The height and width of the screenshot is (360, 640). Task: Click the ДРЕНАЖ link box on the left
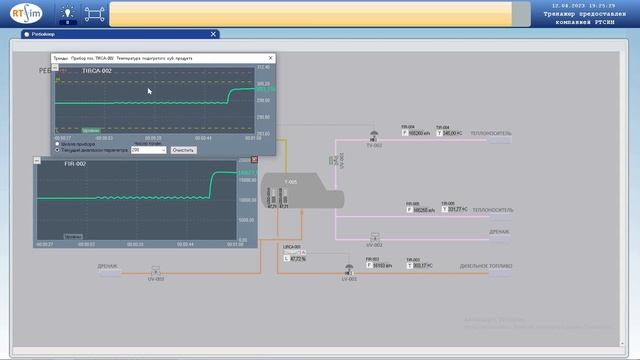click(x=109, y=273)
